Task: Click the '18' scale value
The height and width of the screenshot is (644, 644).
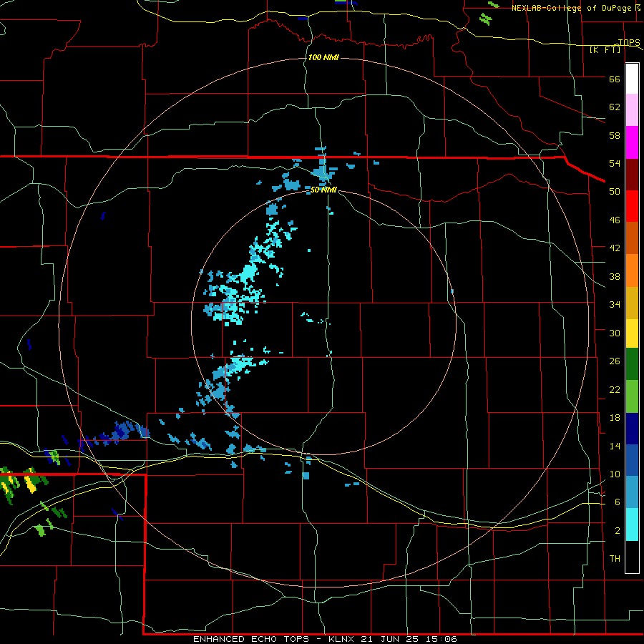Action: click(x=615, y=418)
